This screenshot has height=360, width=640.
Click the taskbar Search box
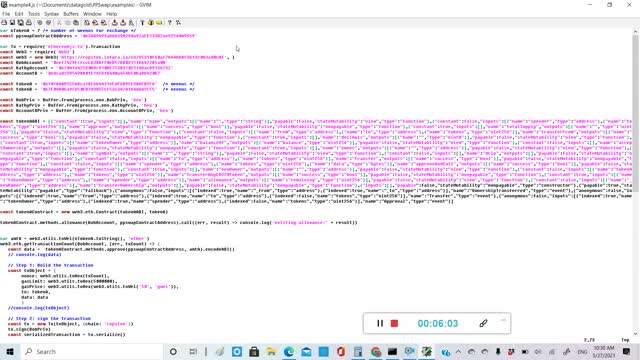pos(92,351)
